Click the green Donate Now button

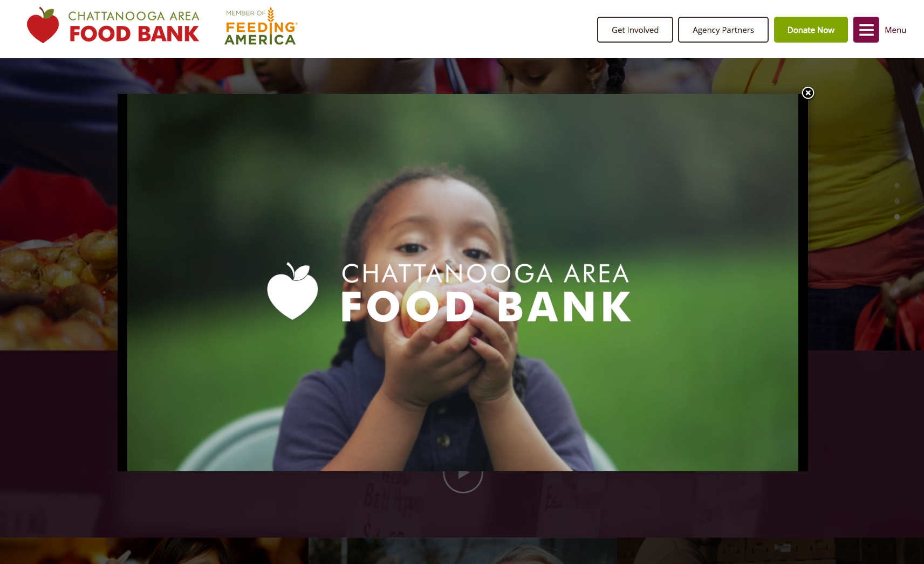[811, 30]
